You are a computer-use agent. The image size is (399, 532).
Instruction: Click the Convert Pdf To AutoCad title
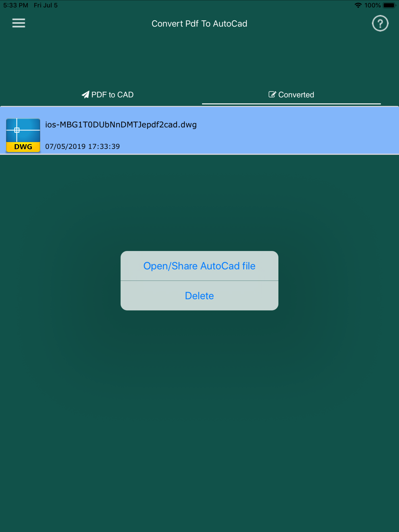pyautogui.click(x=199, y=24)
